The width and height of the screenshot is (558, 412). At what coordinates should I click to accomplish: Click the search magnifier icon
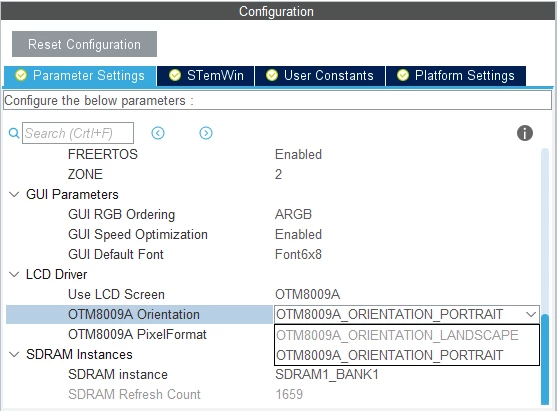pyautogui.click(x=14, y=133)
